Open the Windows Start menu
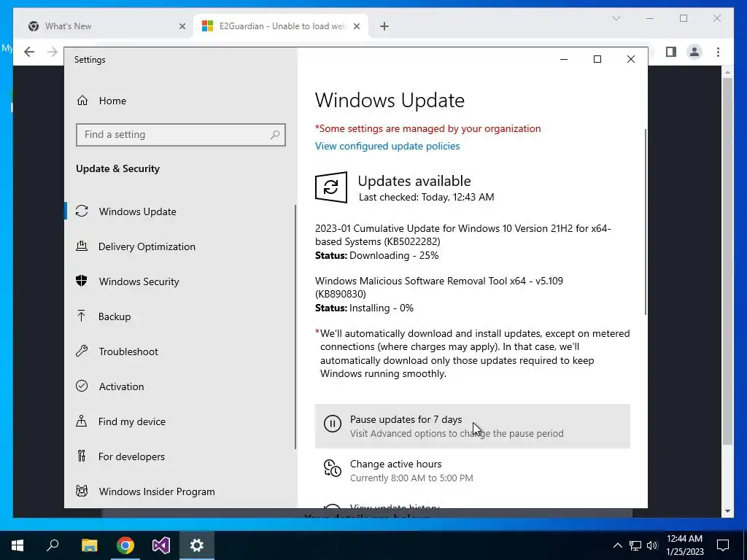The width and height of the screenshot is (747, 560). point(18,545)
